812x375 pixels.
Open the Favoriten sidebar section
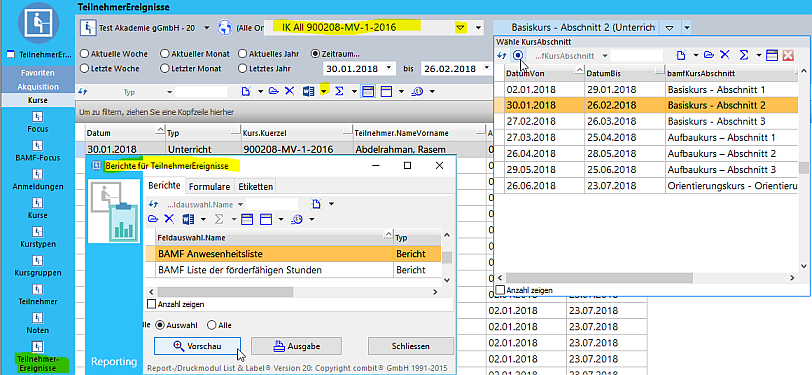pos(37,73)
